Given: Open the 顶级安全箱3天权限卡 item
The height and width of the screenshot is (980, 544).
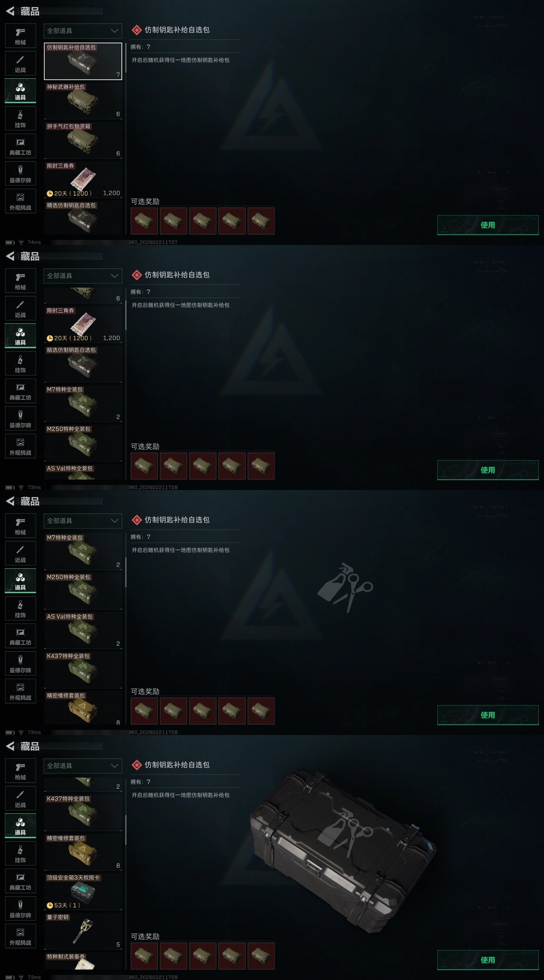Looking at the screenshot, I should (x=83, y=891).
